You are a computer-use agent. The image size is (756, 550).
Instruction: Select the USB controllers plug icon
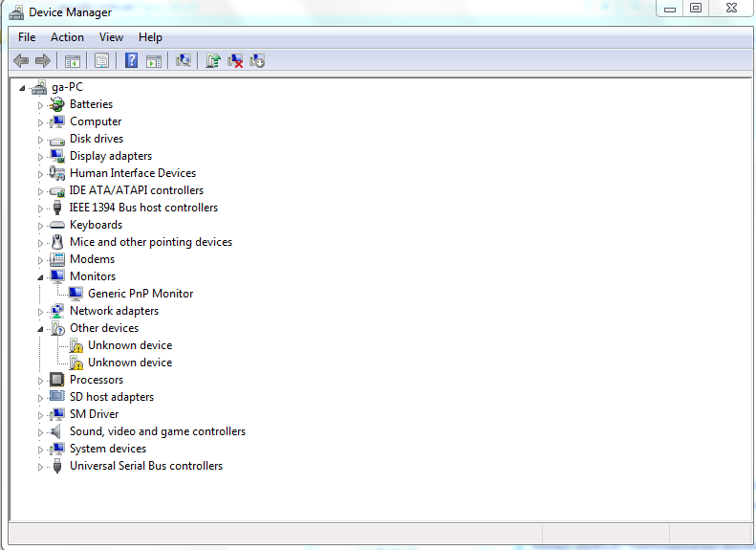(57, 466)
